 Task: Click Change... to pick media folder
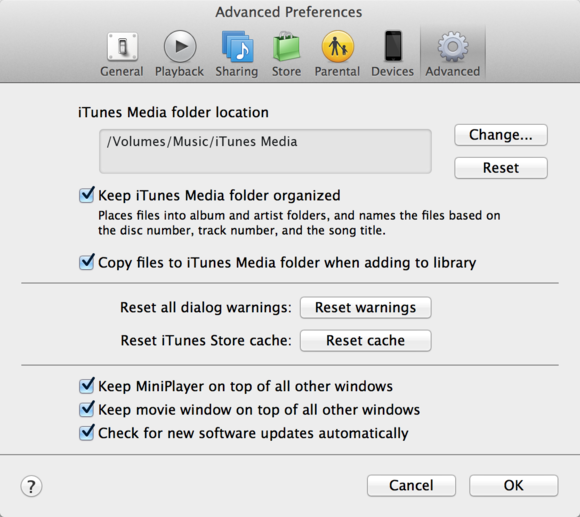click(501, 135)
